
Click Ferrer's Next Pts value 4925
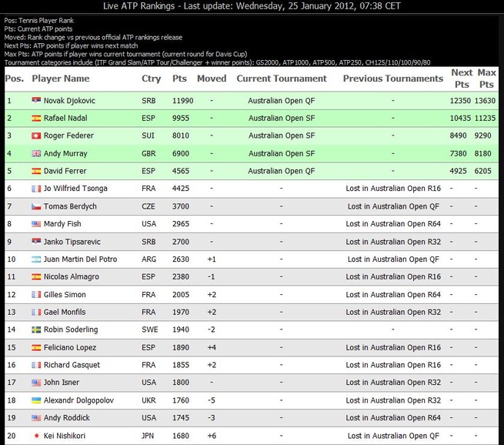pyautogui.click(x=458, y=171)
